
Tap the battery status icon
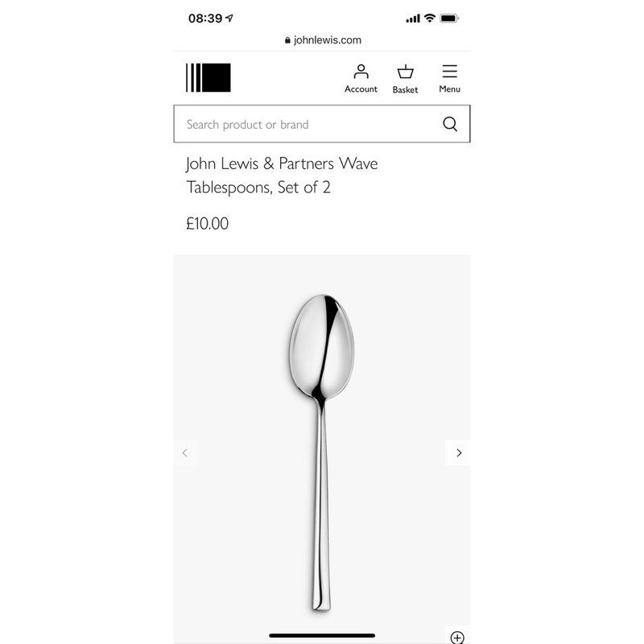click(449, 18)
